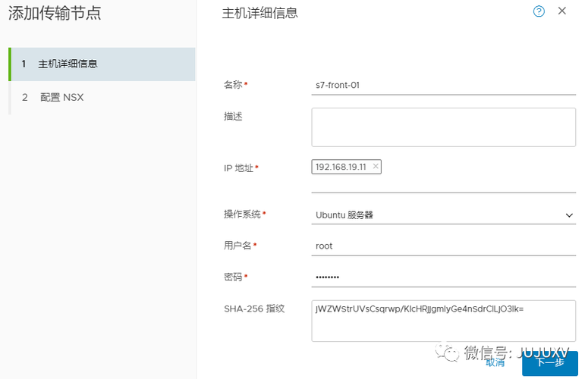This screenshot has height=379, width=588.
Task: Click the IP 地址 field label
Action: [x=238, y=168]
